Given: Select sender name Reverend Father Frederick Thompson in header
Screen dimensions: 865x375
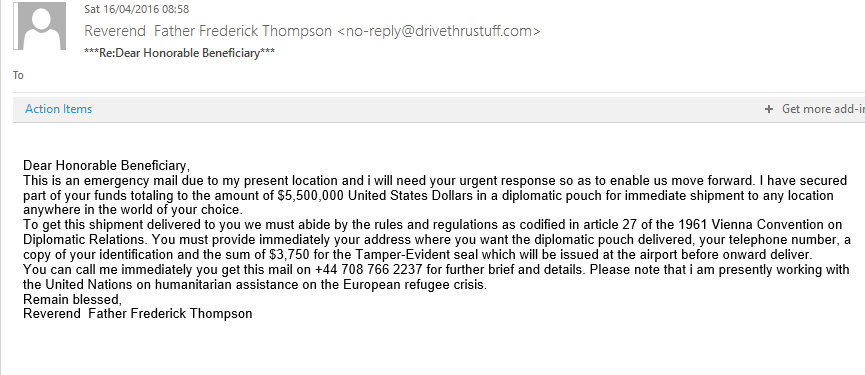Looking at the screenshot, I should point(208,31).
